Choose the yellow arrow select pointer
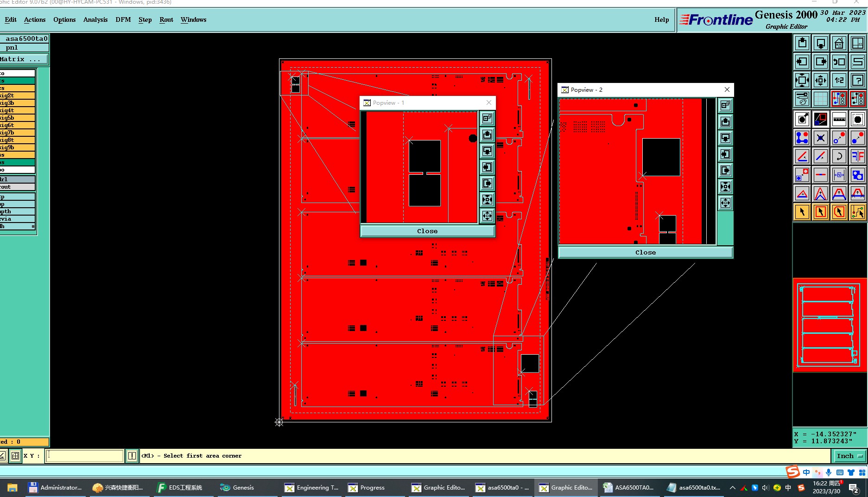 (x=802, y=212)
